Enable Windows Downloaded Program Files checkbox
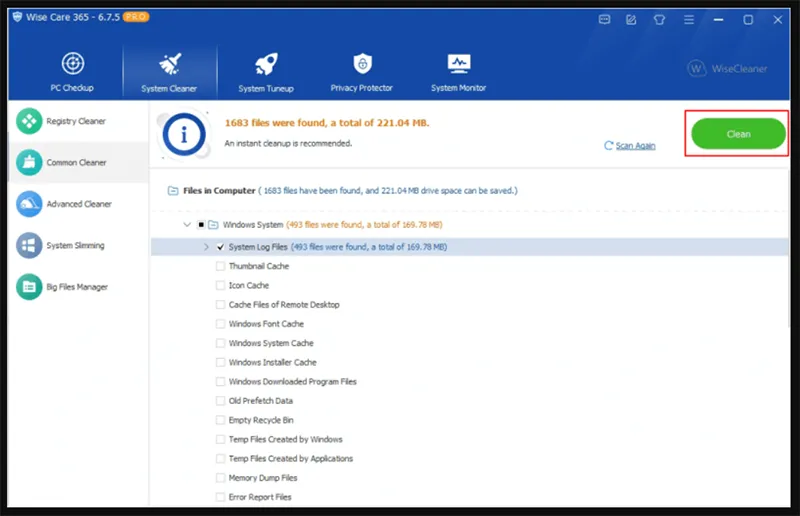Screen dimensions: 800x516 (220, 381)
